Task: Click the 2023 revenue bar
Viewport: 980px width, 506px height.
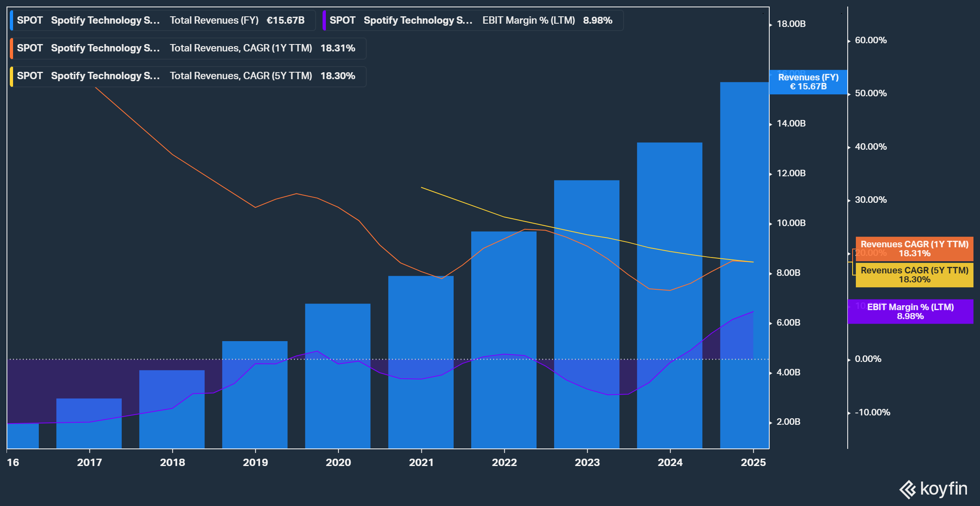Action: (x=587, y=314)
